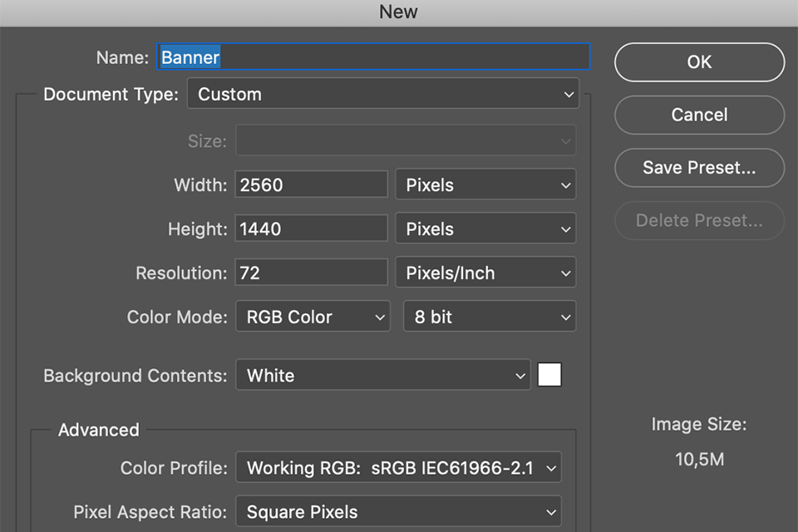Click the Color Profile dropdown chevron arrow
This screenshot has width=798, height=532.
[550, 469]
